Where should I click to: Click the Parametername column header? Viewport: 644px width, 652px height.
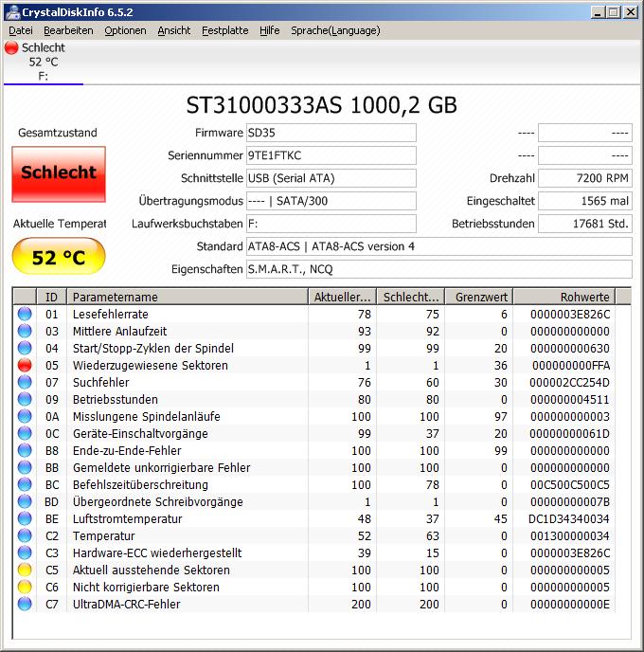pos(188,297)
